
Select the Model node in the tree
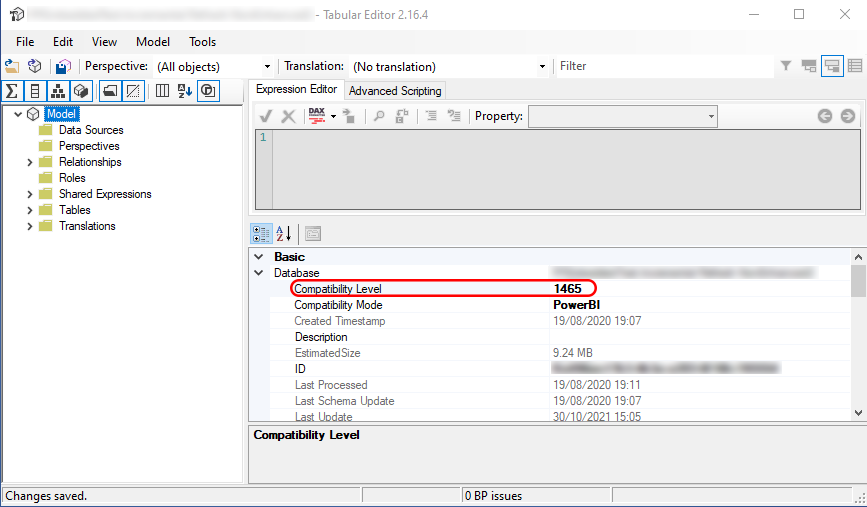tap(61, 114)
